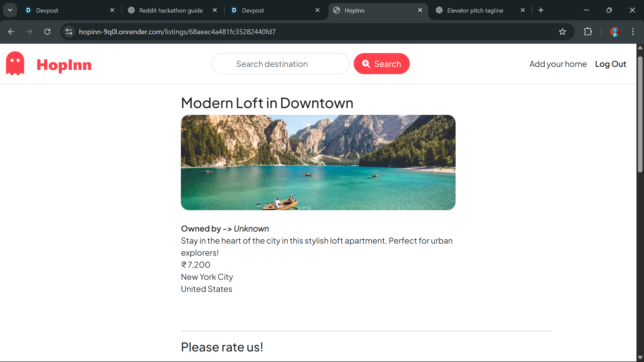Open the Add your home link
The height and width of the screenshot is (362, 644).
(x=558, y=64)
